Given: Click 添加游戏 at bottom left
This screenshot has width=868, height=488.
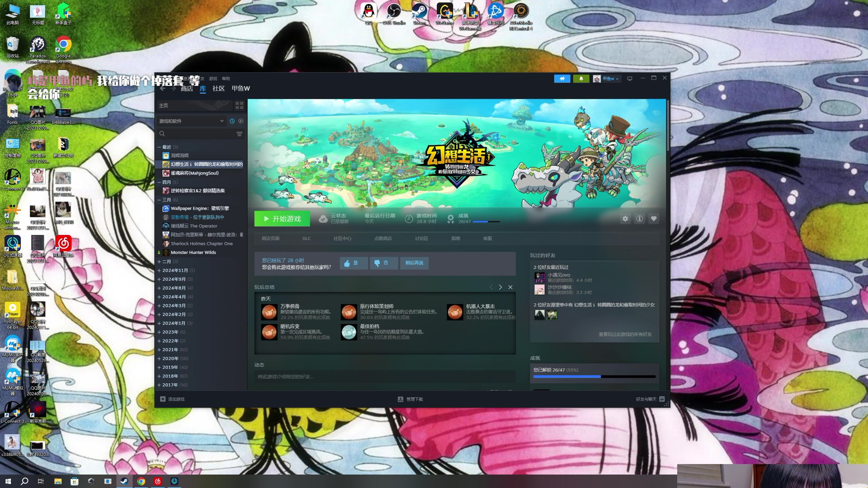Looking at the screenshot, I should pos(172,399).
